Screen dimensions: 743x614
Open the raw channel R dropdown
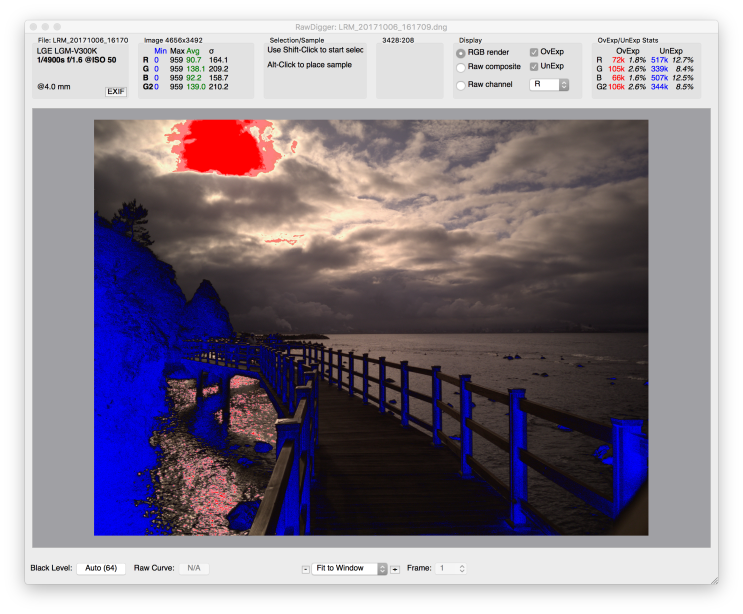tap(549, 84)
